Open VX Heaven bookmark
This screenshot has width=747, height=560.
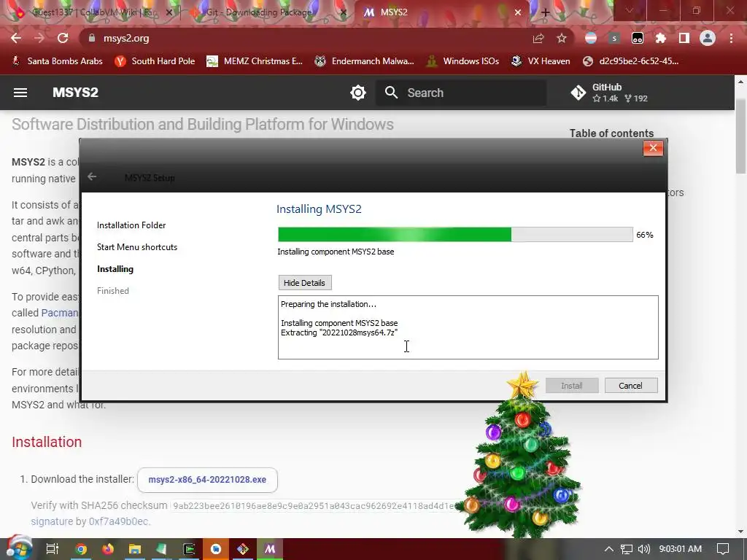coord(541,61)
